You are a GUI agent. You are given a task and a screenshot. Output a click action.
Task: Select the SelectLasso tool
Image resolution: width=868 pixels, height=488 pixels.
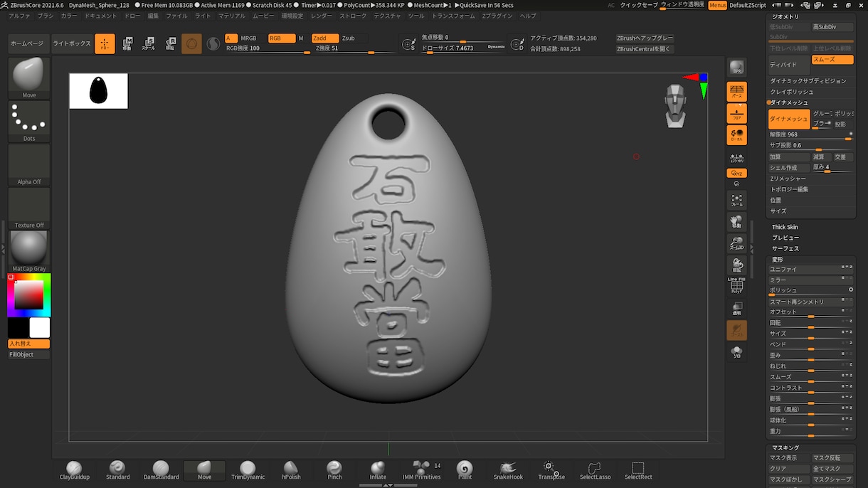595,470
